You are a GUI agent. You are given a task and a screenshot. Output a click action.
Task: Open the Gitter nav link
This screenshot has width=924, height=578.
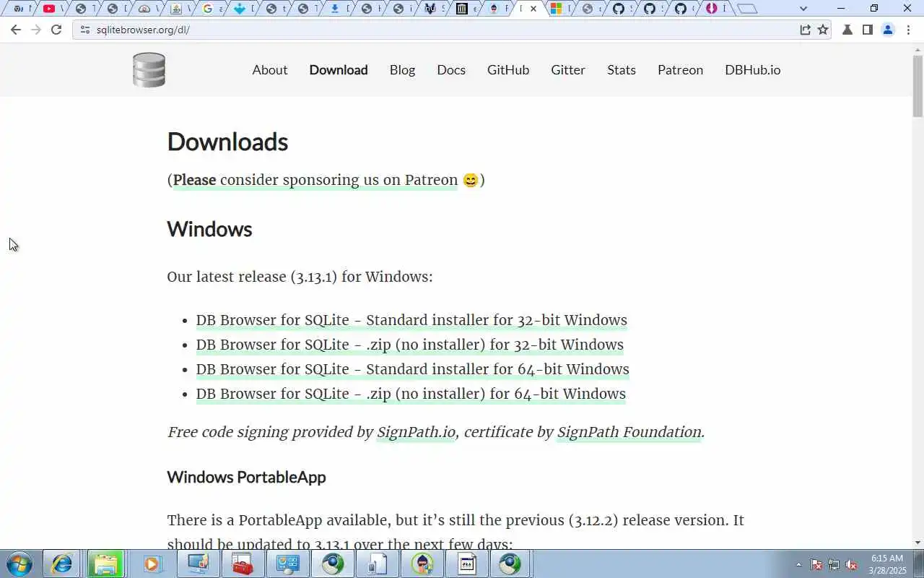click(568, 70)
